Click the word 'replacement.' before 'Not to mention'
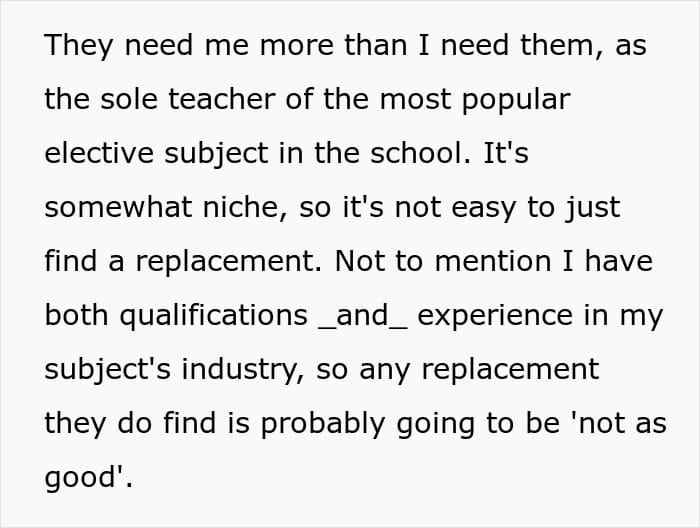Image resolution: width=700 pixels, height=528 pixels. (x=229, y=262)
